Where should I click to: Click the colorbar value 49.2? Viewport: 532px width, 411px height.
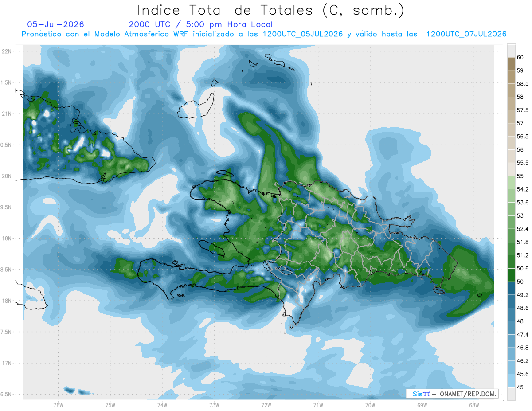(x=522, y=295)
